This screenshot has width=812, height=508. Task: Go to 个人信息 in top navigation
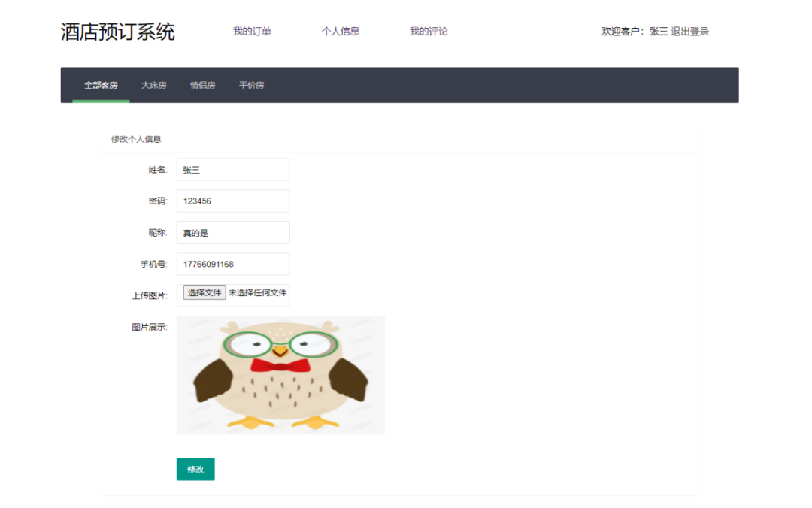tap(341, 31)
